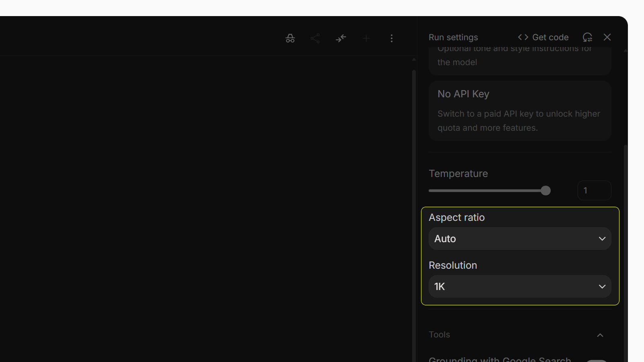This screenshot has width=644, height=362.
Task: Click the chat scrollbar up arrow
Action: tap(414, 60)
